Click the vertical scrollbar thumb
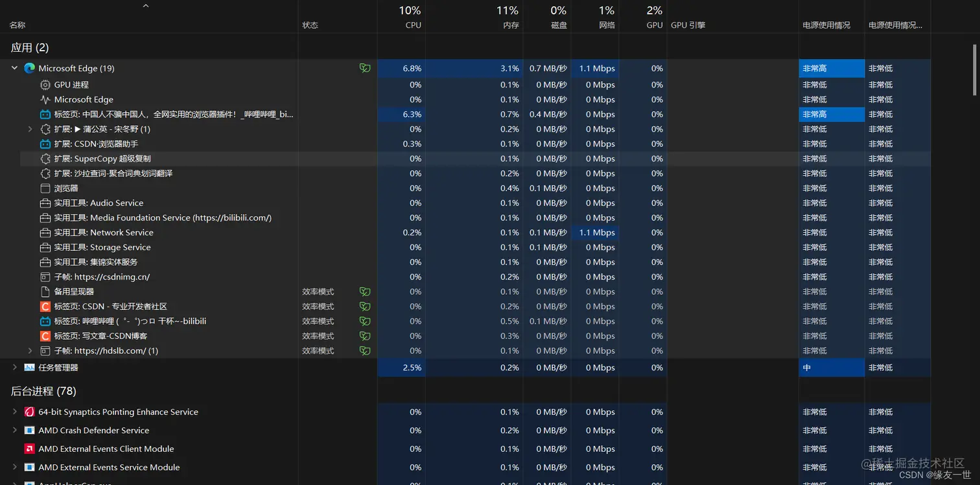Screen dimensions: 980x485 (x=974, y=69)
